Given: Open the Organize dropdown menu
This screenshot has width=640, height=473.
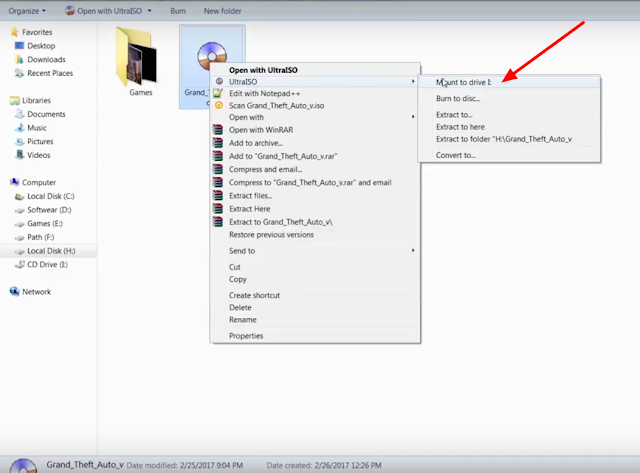Looking at the screenshot, I should coord(27,11).
